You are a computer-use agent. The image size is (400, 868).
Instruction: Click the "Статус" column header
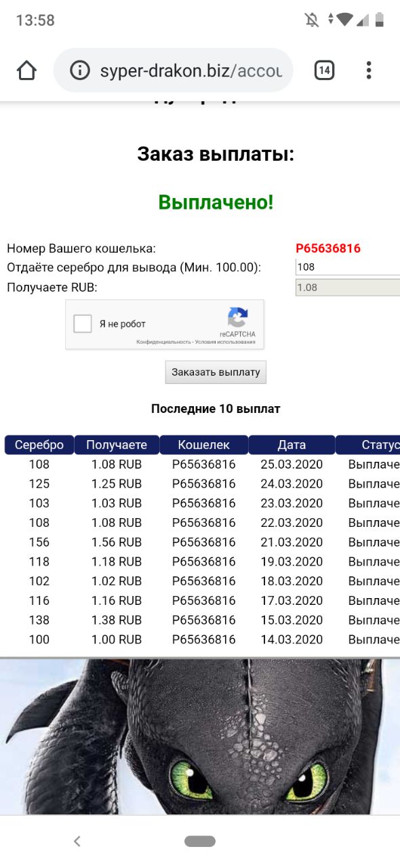(368, 445)
